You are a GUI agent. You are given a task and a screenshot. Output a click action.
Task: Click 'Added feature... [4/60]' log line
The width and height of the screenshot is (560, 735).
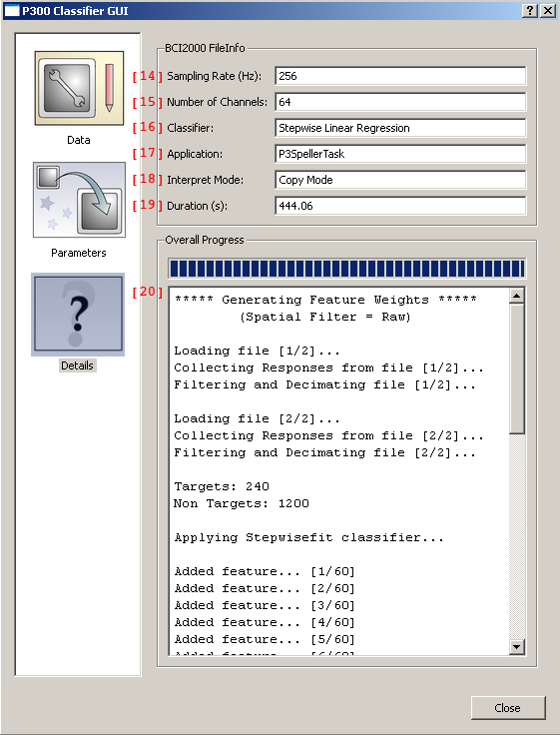coord(265,622)
